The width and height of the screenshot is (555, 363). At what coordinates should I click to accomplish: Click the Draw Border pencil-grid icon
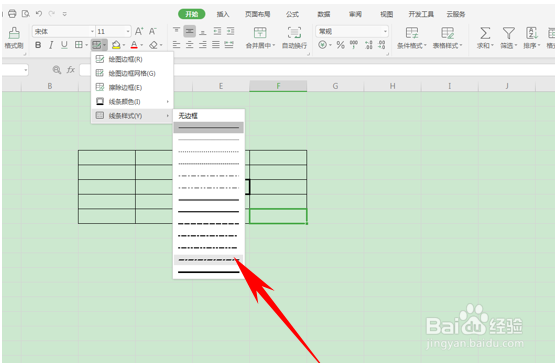97,45
